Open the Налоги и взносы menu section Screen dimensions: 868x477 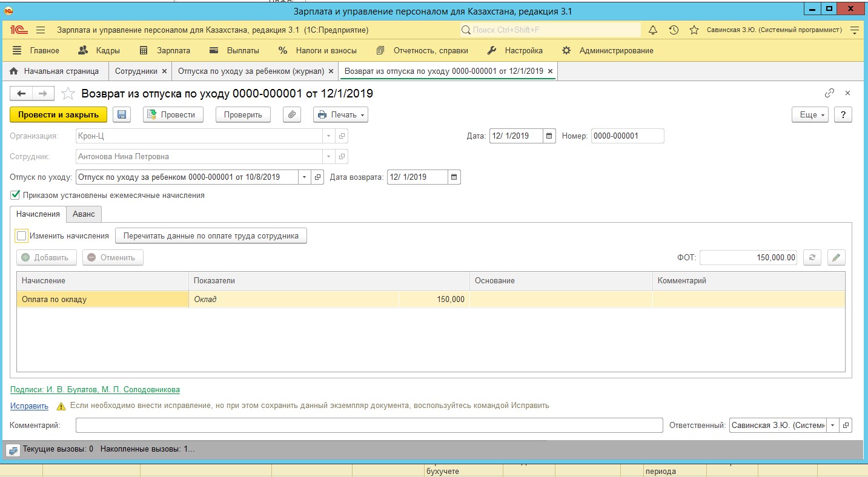318,50
